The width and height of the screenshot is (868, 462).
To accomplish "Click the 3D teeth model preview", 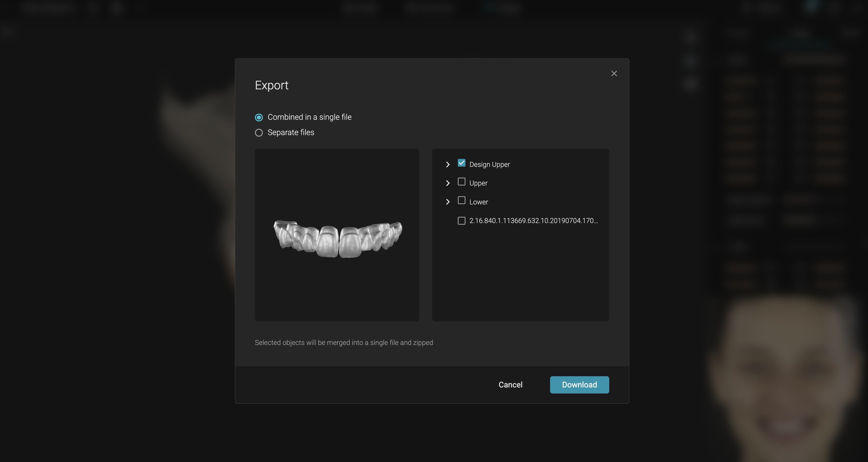I will click(337, 238).
